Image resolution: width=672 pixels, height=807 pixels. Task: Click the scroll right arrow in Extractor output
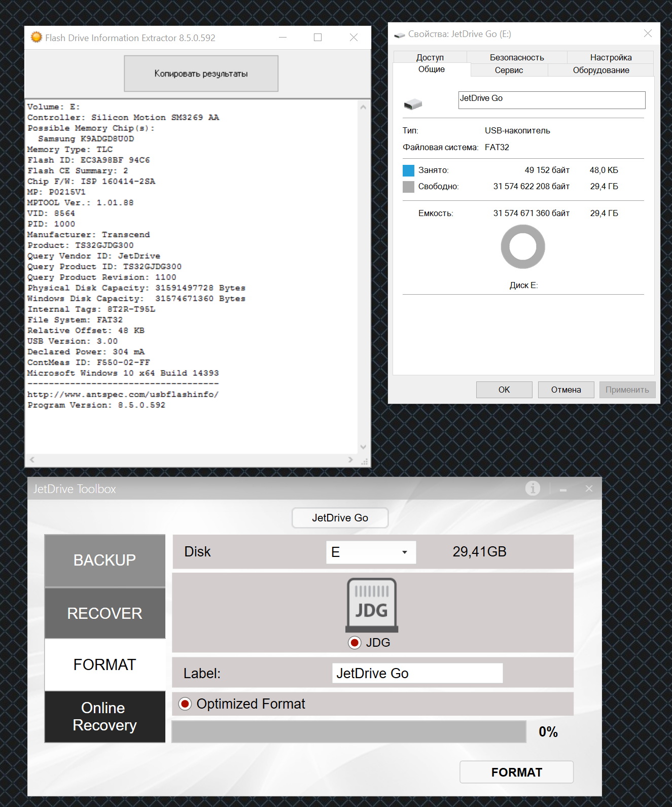point(350,460)
